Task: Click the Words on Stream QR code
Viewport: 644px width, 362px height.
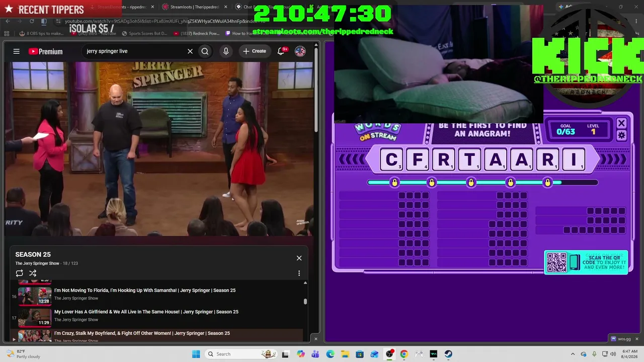Action: (x=556, y=262)
